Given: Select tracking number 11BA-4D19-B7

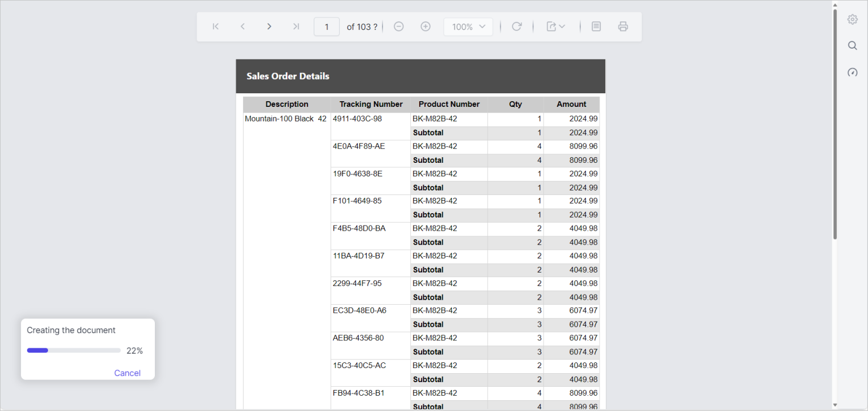Looking at the screenshot, I should coord(358,256).
